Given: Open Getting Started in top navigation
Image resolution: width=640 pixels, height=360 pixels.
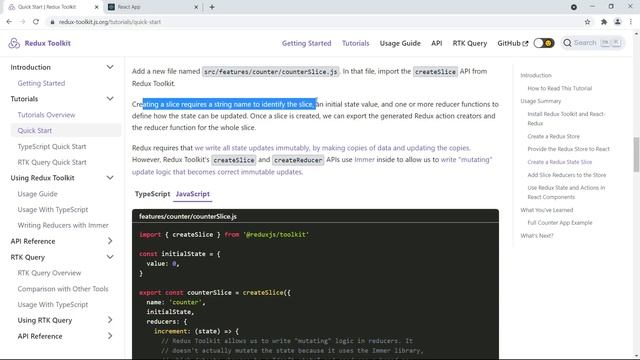Looking at the screenshot, I should pyautogui.click(x=307, y=43).
